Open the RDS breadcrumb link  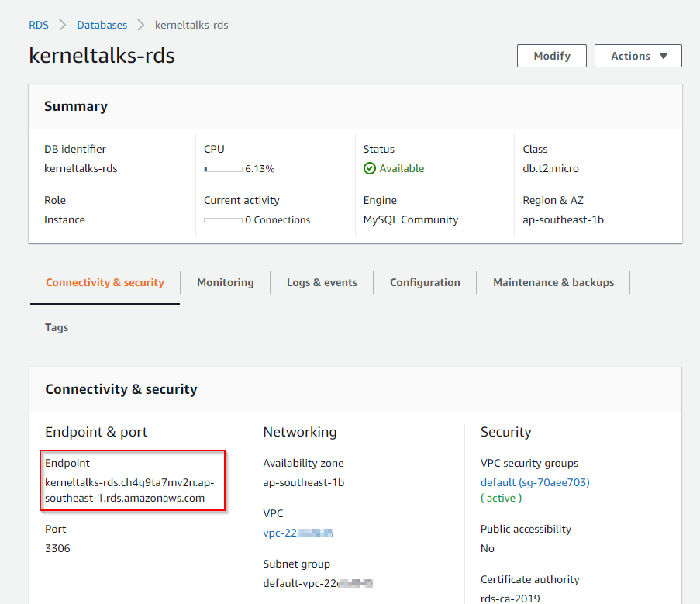tap(39, 25)
